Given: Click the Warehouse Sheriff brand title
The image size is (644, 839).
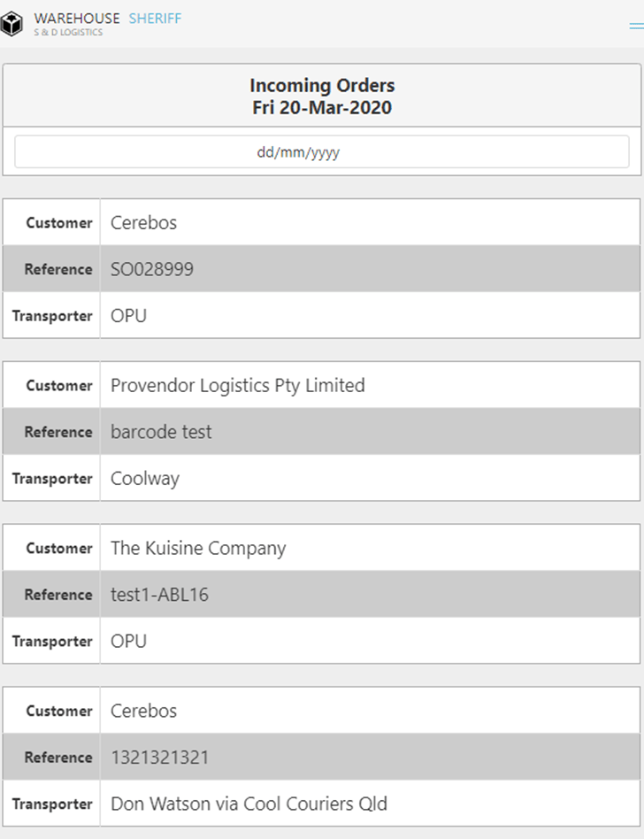Looking at the screenshot, I should click(x=107, y=18).
